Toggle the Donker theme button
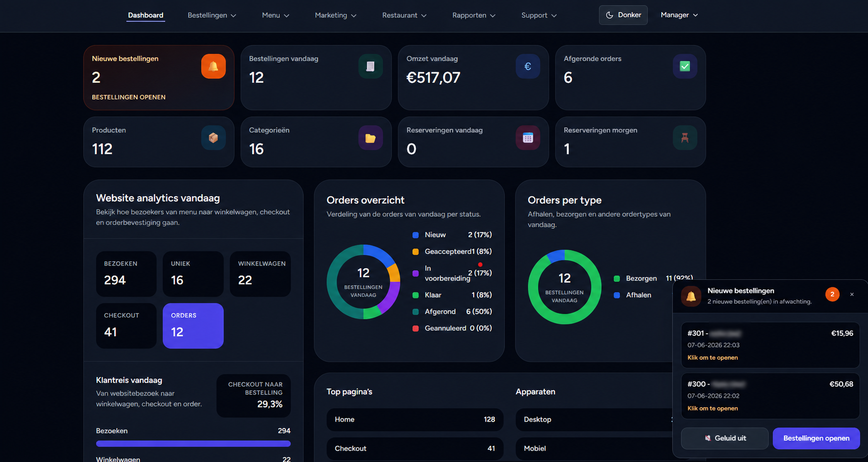The width and height of the screenshot is (868, 462). pyautogui.click(x=623, y=15)
